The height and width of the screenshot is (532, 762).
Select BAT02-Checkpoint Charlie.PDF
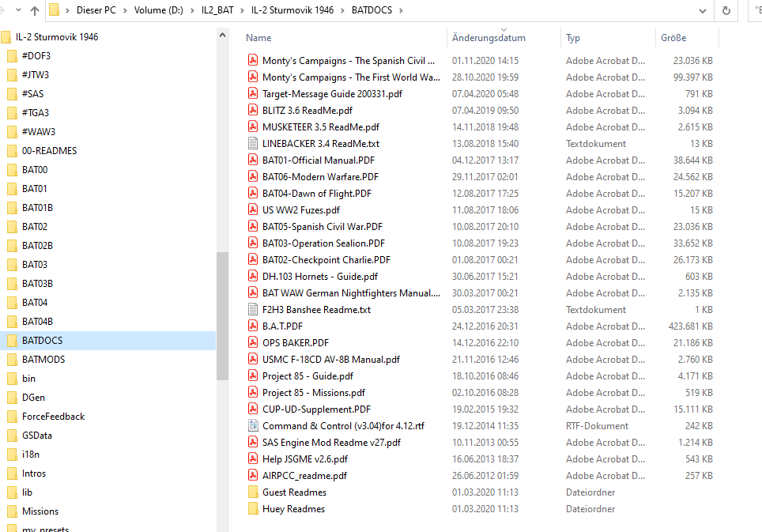click(x=326, y=260)
